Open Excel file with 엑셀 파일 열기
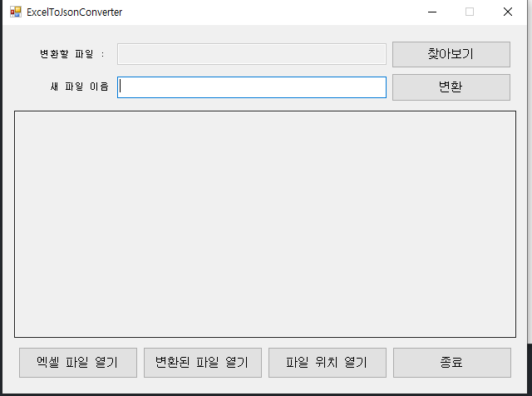The image size is (532, 396). [78, 363]
